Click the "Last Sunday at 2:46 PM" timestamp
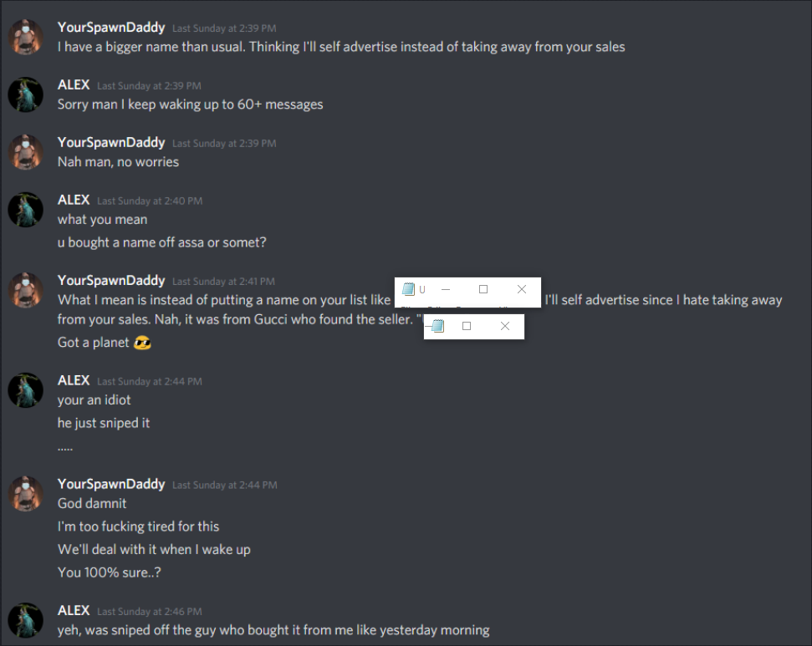 pos(150,612)
